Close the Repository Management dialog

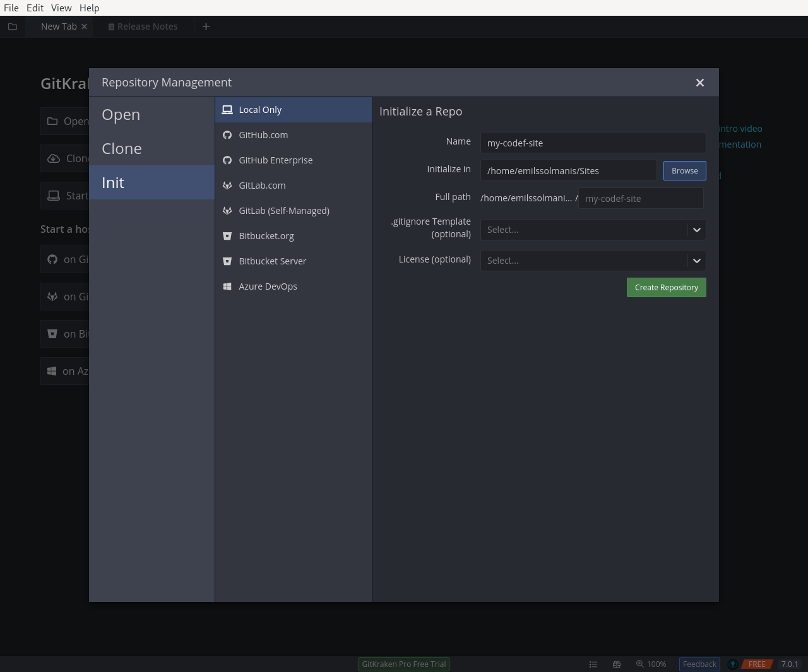click(x=700, y=83)
